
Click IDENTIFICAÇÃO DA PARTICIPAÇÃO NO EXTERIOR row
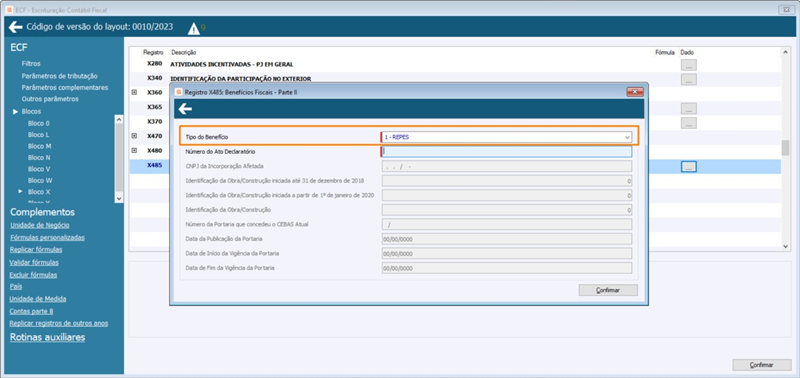(x=241, y=79)
